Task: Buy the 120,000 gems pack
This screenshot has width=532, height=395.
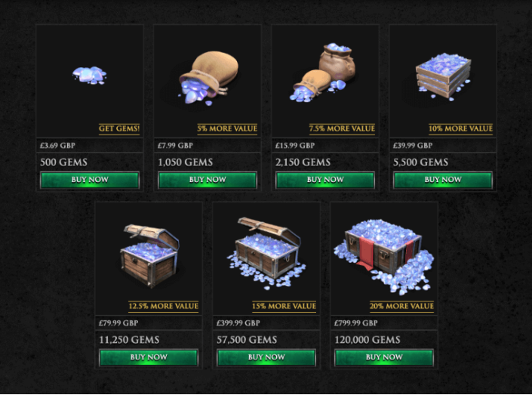Action: pyautogui.click(x=384, y=357)
